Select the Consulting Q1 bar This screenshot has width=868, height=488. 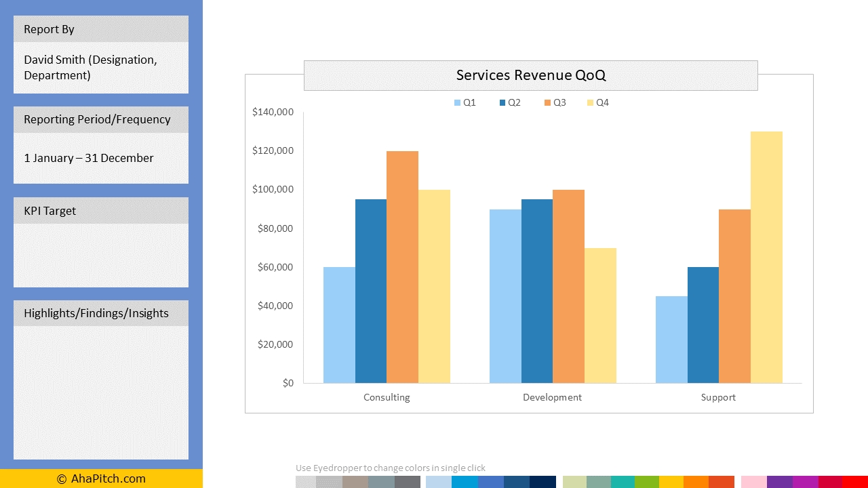339,325
